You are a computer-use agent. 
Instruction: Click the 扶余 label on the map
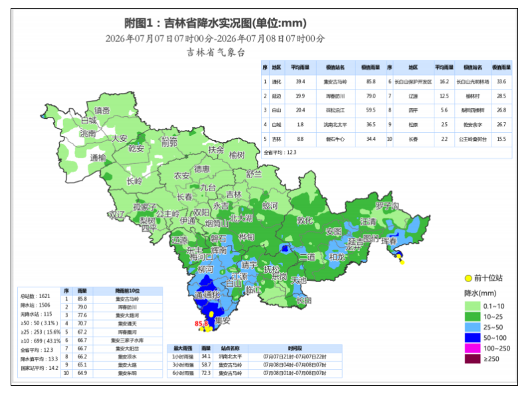216,149
